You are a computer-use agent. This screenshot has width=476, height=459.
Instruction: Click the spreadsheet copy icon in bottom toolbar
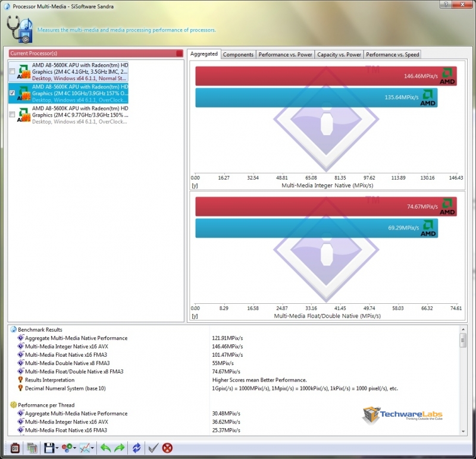click(32, 448)
